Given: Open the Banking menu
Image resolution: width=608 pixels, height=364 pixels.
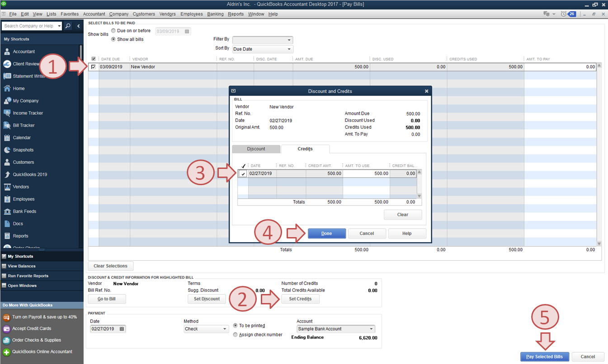Looking at the screenshot, I should (216, 14).
